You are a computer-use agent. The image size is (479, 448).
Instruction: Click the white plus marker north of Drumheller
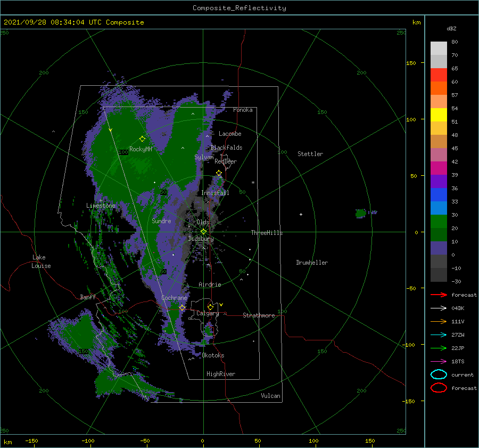(301, 214)
